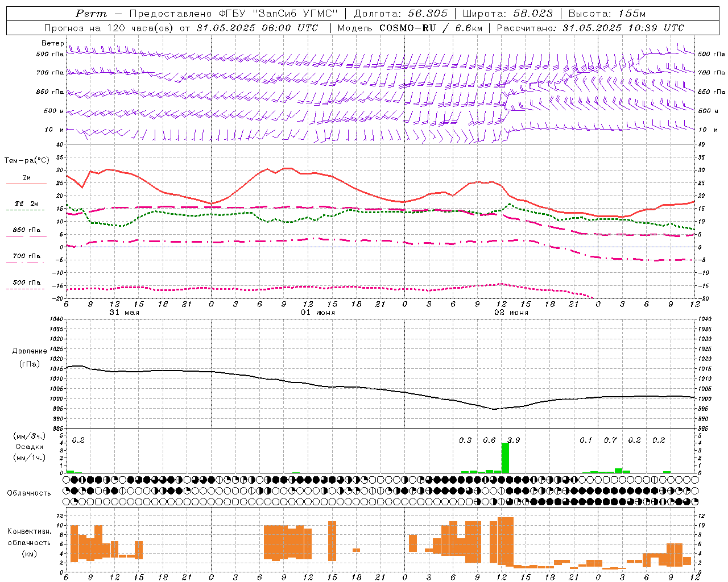Click the Осадки panel label
728x582 pixels.
click(x=29, y=447)
